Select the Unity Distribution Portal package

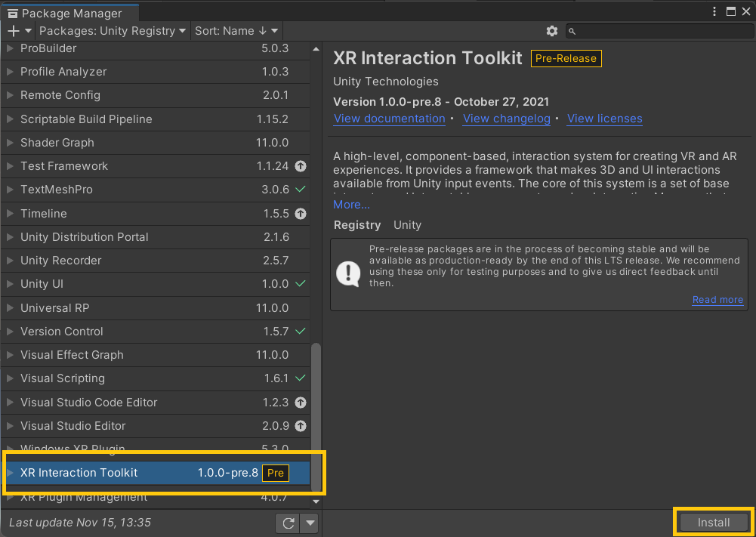(156, 236)
